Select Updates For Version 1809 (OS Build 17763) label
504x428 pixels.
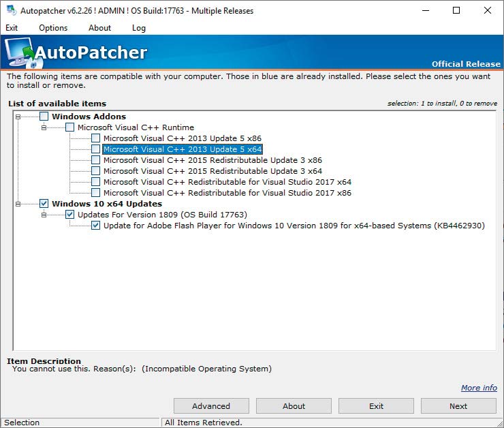(x=162, y=215)
